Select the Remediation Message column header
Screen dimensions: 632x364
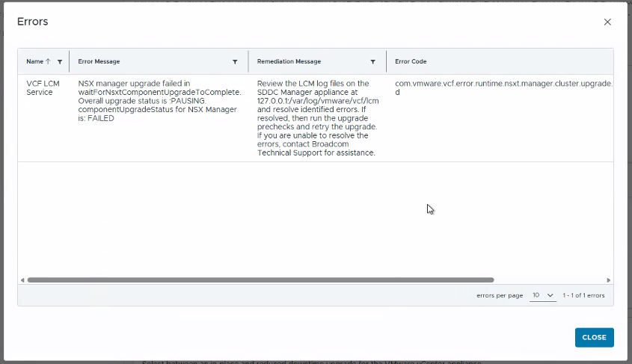point(289,61)
